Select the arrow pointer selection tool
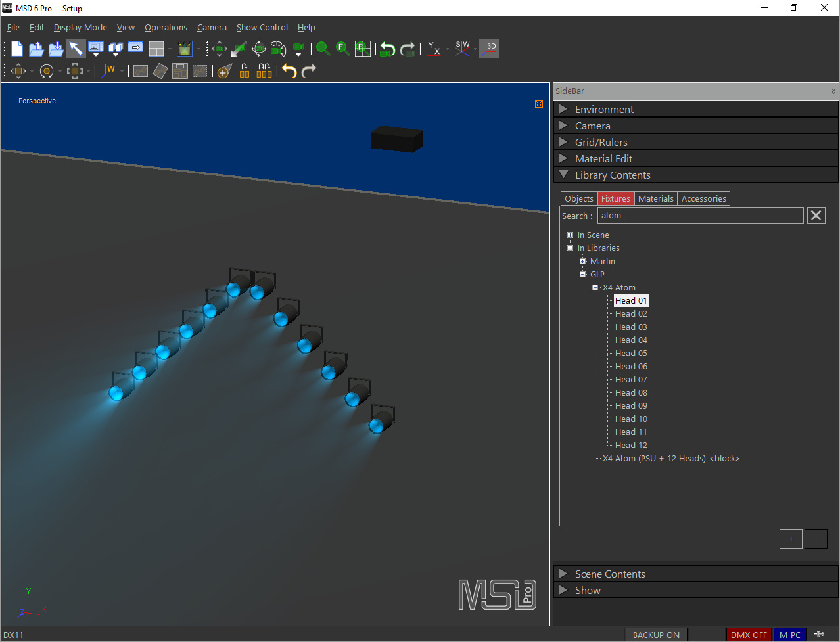This screenshot has width=840, height=642. [x=76, y=49]
